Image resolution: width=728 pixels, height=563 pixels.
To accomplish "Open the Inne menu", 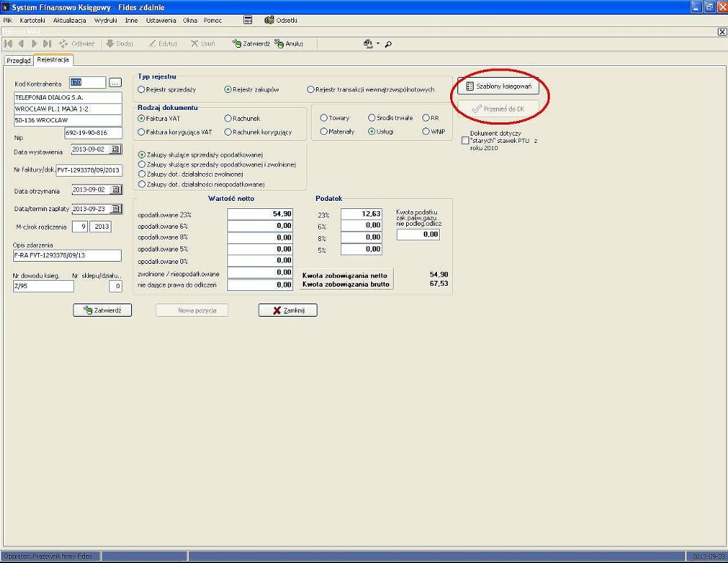I will (131, 21).
